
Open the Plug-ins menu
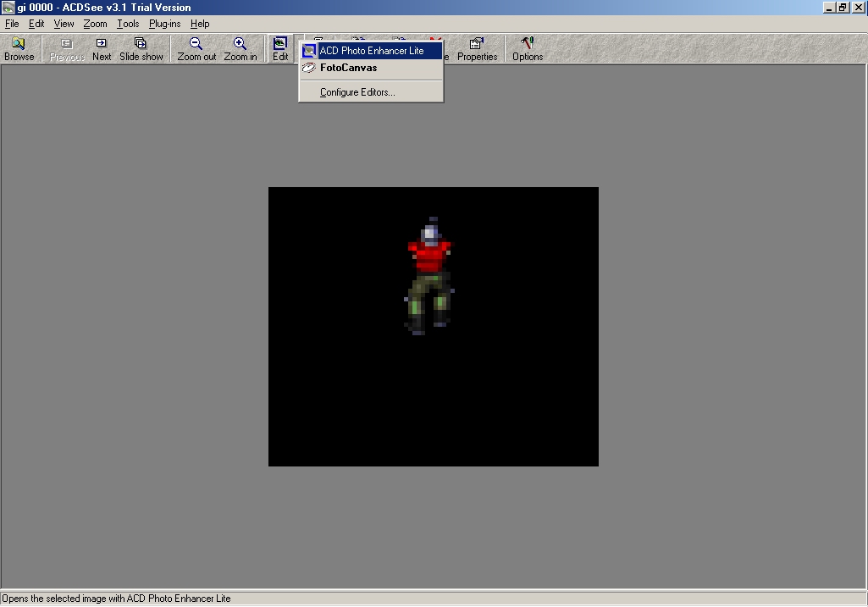[165, 24]
